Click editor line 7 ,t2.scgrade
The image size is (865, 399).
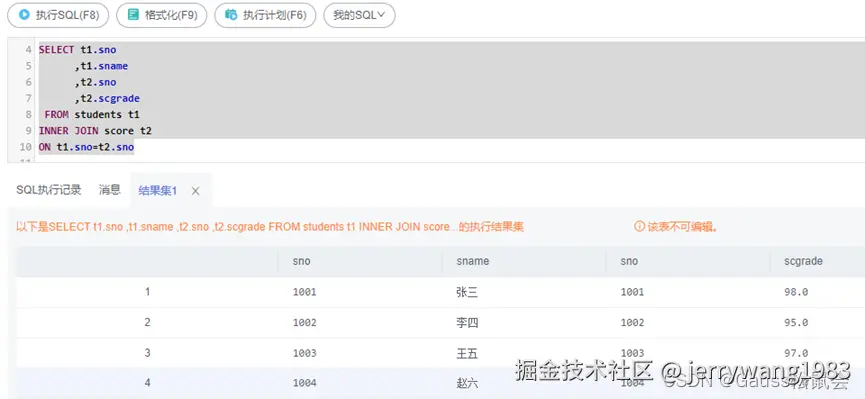point(107,99)
